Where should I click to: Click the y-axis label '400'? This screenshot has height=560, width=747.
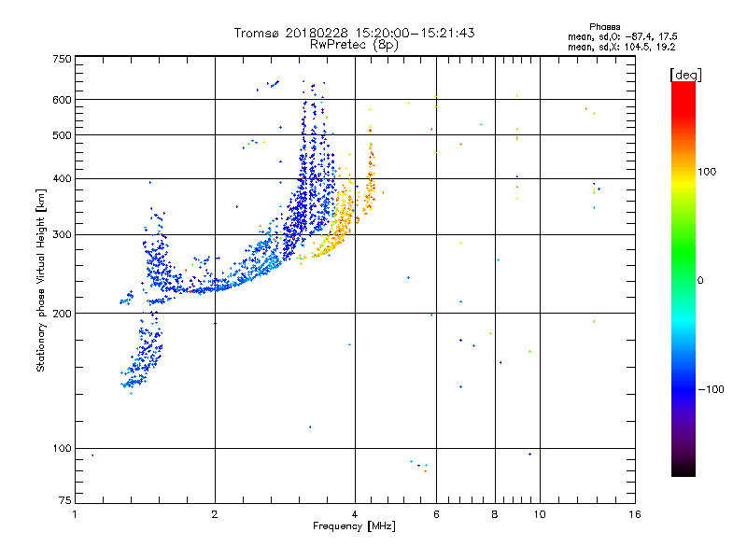[x=62, y=178]
